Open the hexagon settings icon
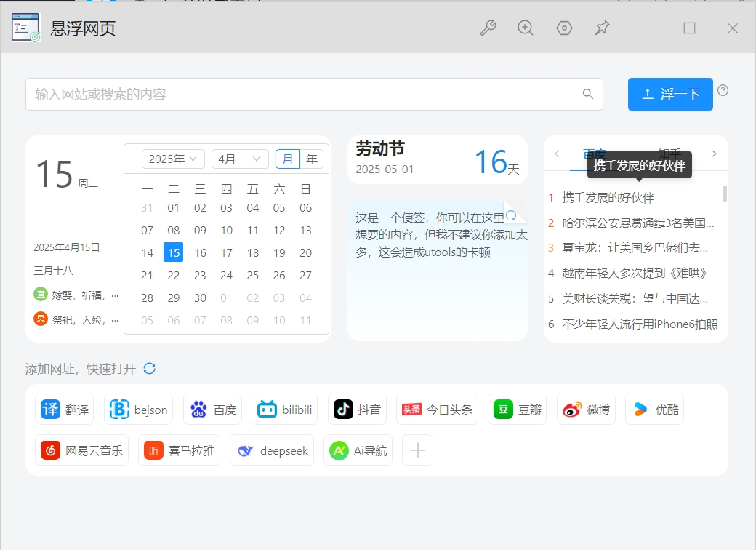This screenshot has height=550, width=756. (564, 28)
